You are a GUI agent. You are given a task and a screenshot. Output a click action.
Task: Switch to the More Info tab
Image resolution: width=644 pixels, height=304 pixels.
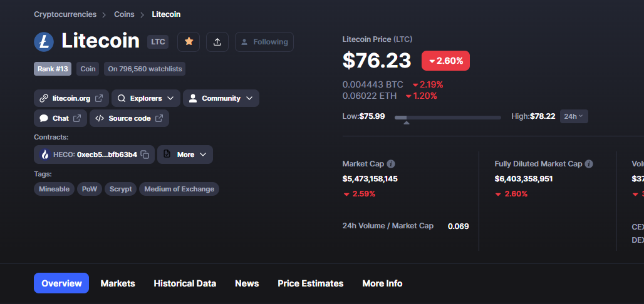[x=382, y=283]
